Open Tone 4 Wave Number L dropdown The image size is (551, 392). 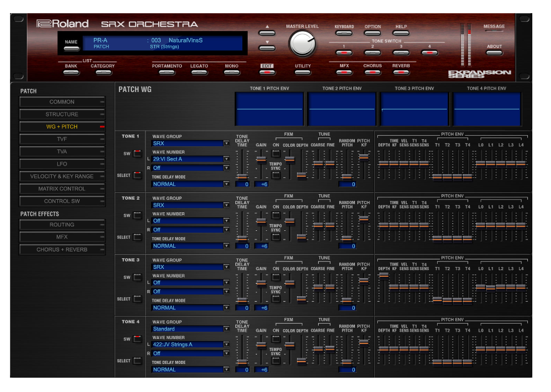pyautogui.click(x=191, y=345)
